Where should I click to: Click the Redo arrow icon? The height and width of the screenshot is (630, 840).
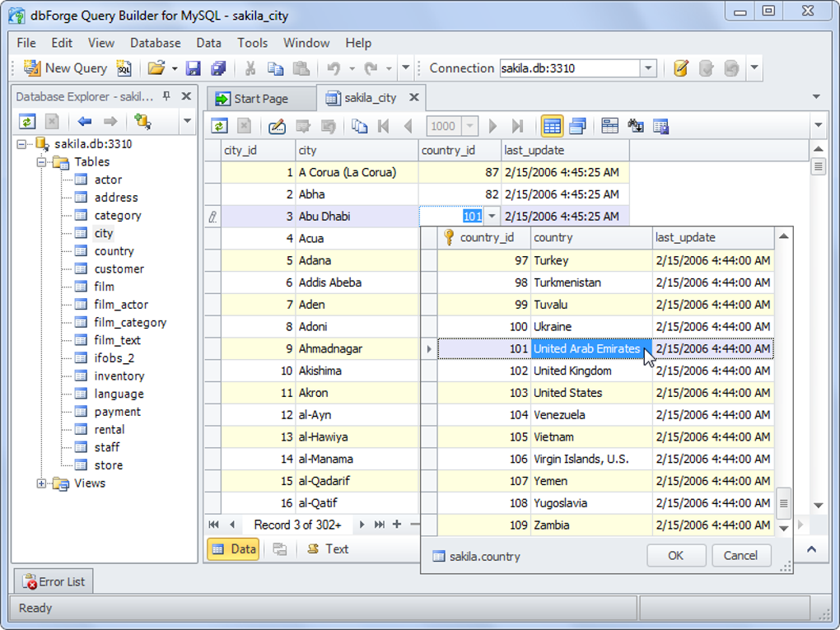click(x=371, y=68)
